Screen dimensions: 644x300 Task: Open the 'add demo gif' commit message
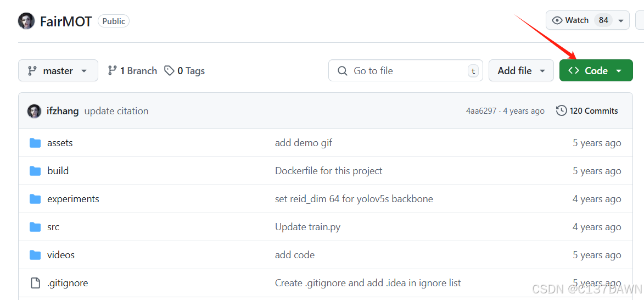click(304, 143)
